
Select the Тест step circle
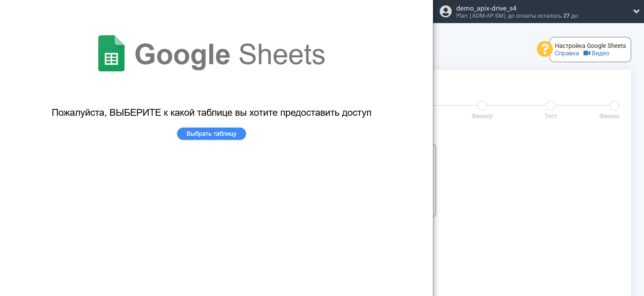[x=550, y=106]
